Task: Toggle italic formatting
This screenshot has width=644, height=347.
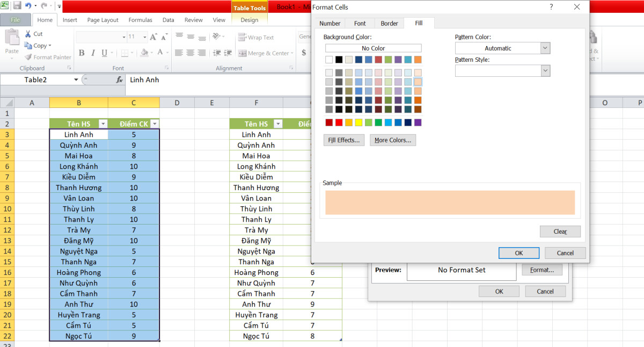Action: (92, 54)
